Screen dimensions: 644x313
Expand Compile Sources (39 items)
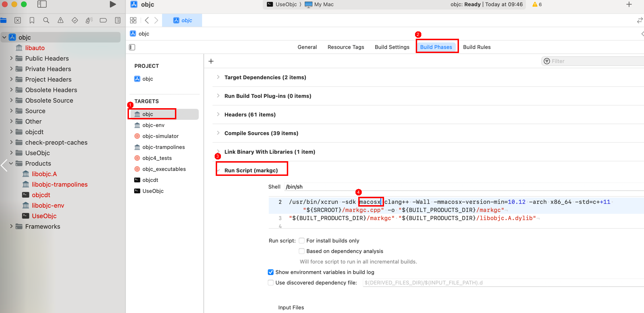point(218,133)
